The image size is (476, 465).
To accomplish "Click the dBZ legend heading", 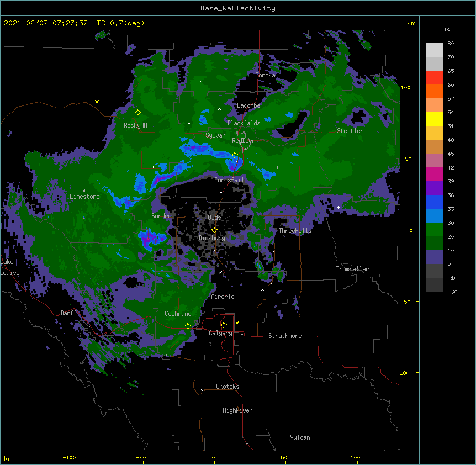I will point(447,29).
